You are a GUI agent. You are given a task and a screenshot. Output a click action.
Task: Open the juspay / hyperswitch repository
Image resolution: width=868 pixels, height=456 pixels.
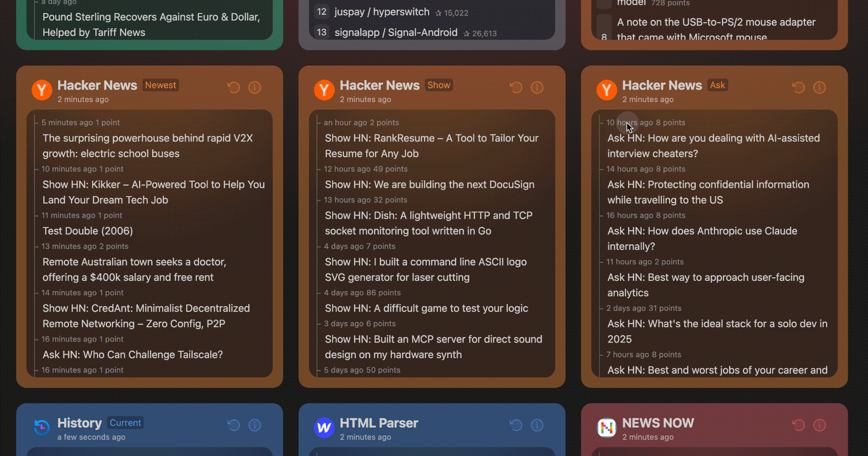pyautogui.click(x=382, y=12)
